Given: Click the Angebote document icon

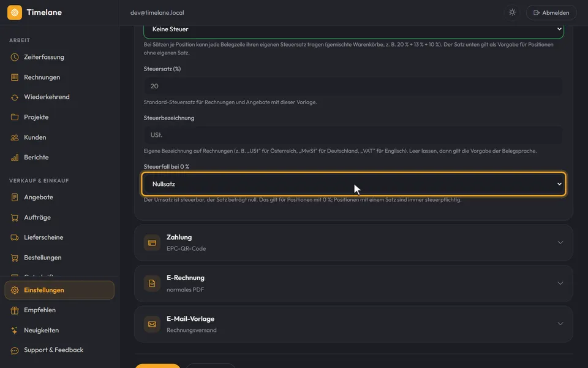Looking at the screenshot, I should tap(15, 197).
